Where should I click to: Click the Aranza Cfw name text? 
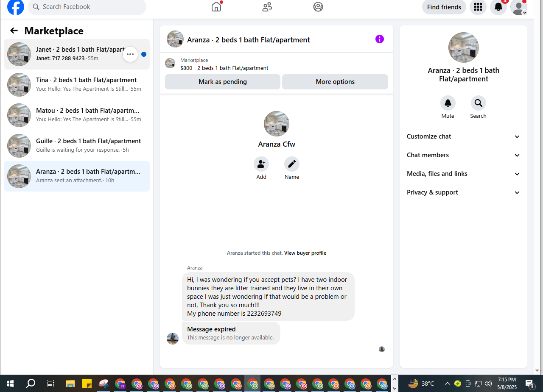pos(277,144)
